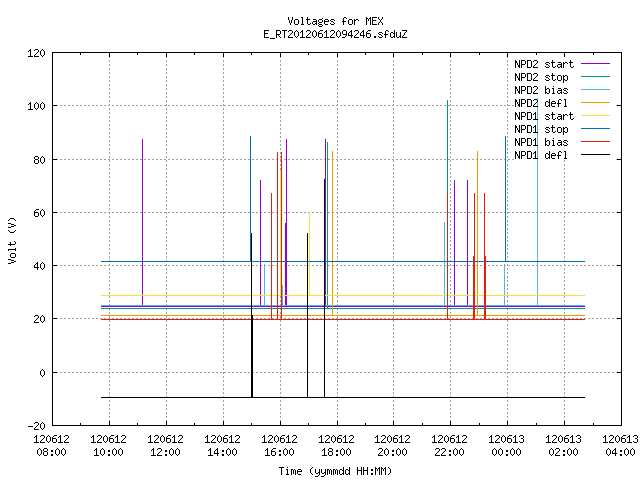Click the x-axis tick label 120612 18:00
Viewport: 640px width, 480px height.
[x=336, y=446]
